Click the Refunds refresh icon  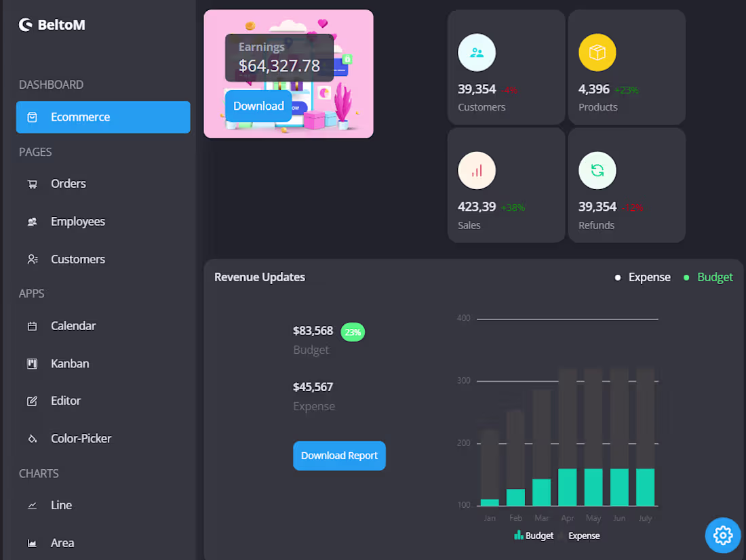click(597, 170)
